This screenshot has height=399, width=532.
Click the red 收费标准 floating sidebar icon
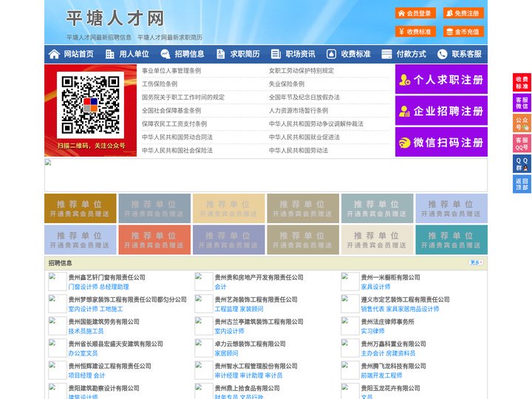[x=522, y=83]
